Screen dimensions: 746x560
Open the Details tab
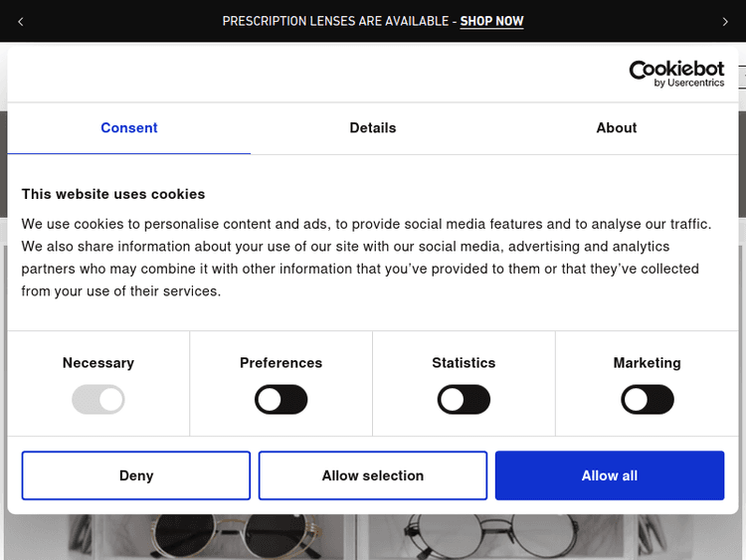[x=373, y=128]
